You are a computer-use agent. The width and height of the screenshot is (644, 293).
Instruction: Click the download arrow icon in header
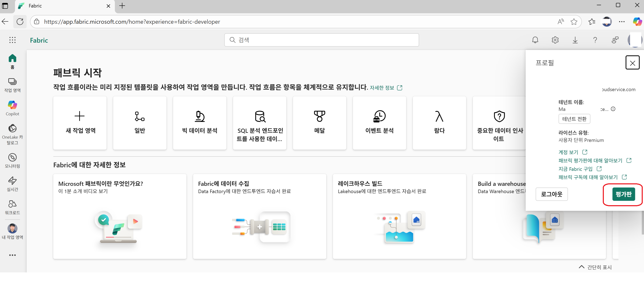point(575,40)
